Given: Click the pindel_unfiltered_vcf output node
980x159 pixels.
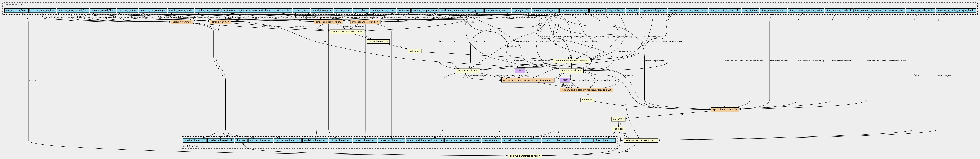Looking at the screenshot, I should [315, 140].
